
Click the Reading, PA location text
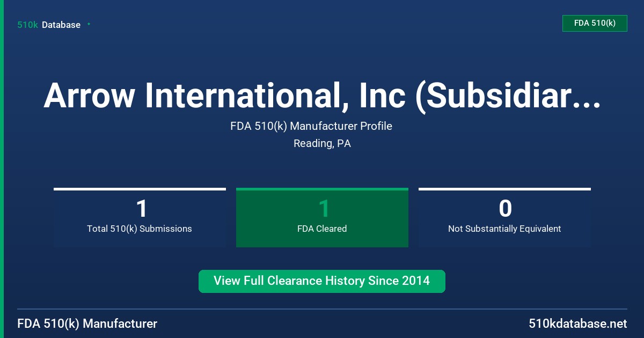[x=322, y=144]
